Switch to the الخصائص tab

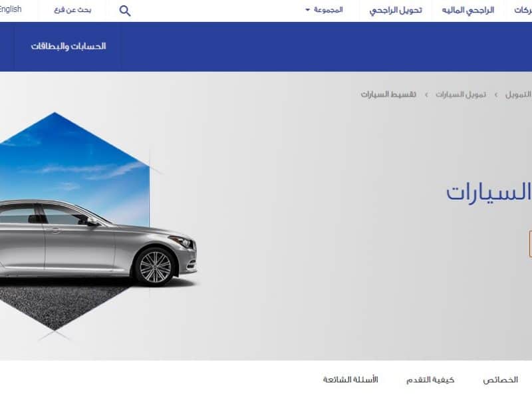(x=501, y=380)
